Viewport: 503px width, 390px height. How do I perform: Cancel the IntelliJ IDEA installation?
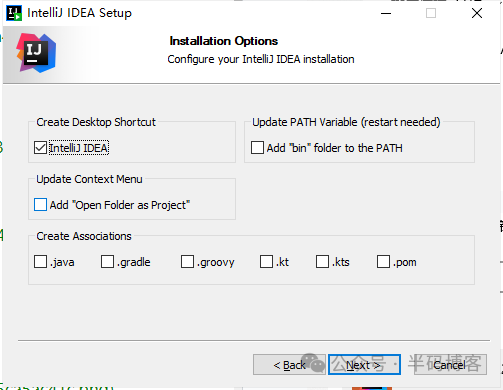450,365
